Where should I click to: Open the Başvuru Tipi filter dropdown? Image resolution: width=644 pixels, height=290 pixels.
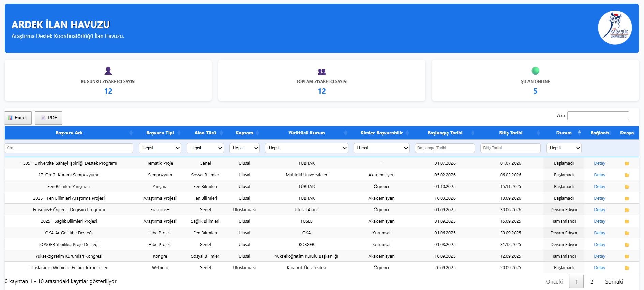pos(160,148)
